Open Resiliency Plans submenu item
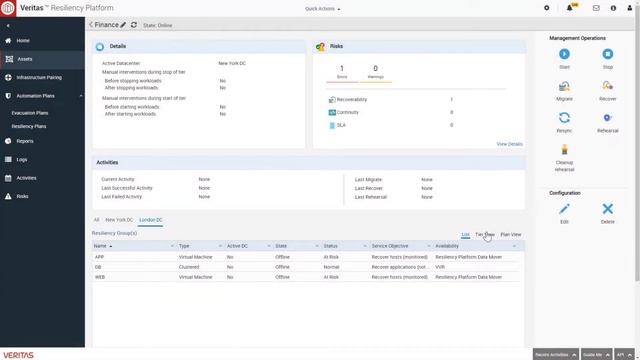Screen dimensions: 640x360 click(x=29, y=127)
